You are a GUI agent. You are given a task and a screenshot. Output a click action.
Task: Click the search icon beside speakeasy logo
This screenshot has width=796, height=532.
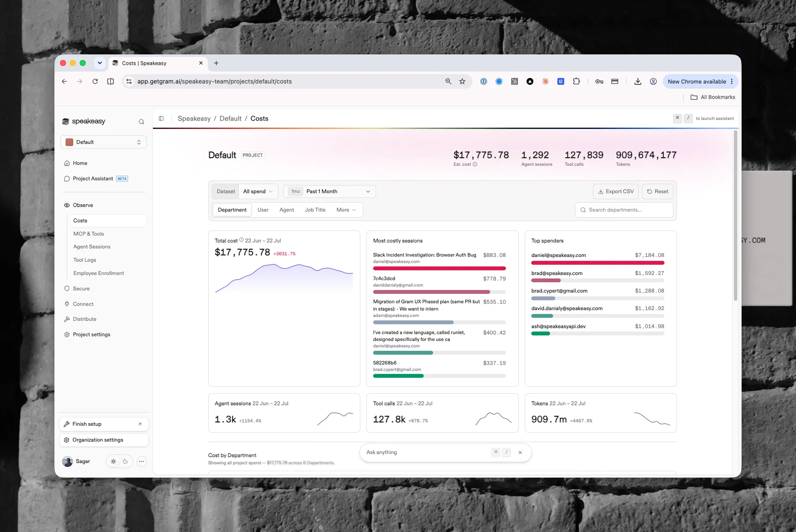(141, 122)
